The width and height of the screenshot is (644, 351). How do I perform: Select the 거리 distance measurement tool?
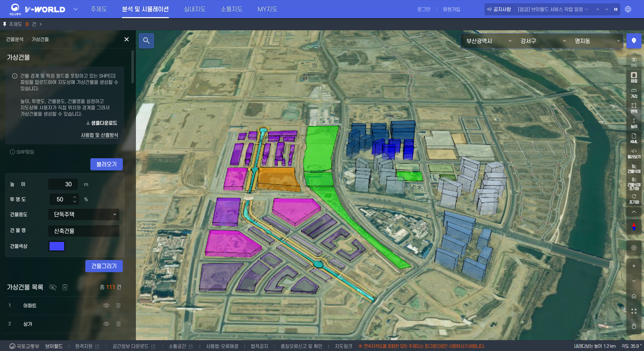[x=634, y=93]
